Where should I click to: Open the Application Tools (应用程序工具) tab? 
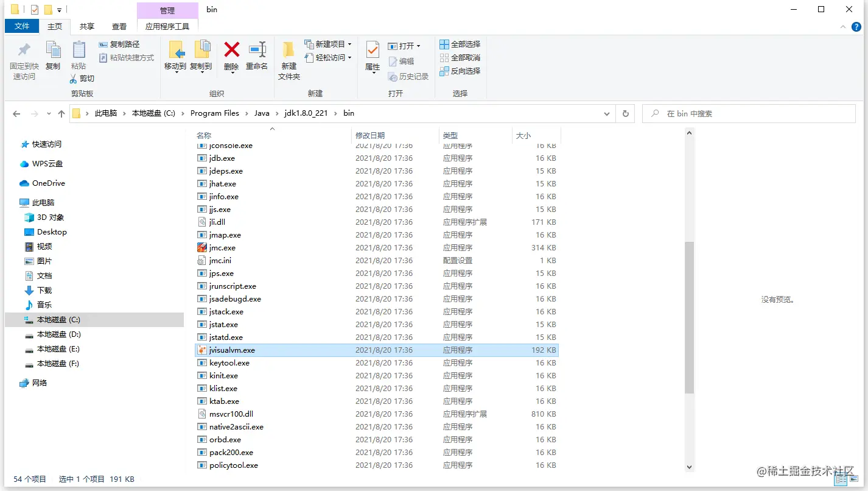click(167, 26)
